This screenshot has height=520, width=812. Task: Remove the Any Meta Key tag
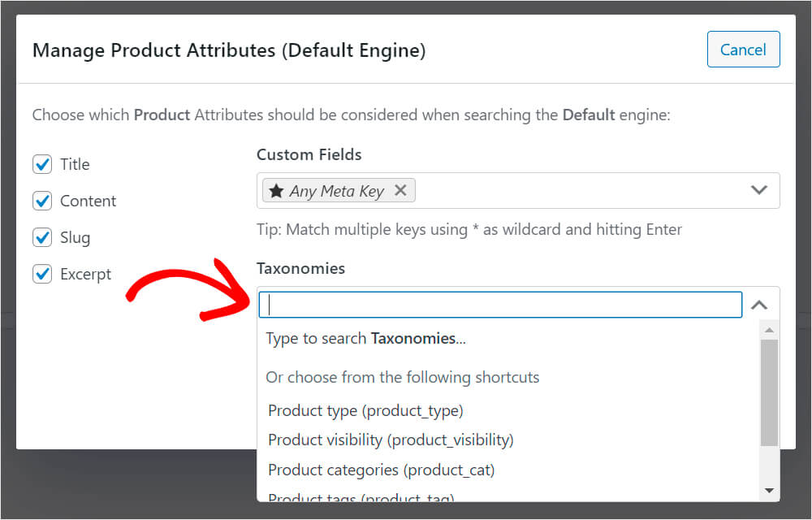coord(400,190)
